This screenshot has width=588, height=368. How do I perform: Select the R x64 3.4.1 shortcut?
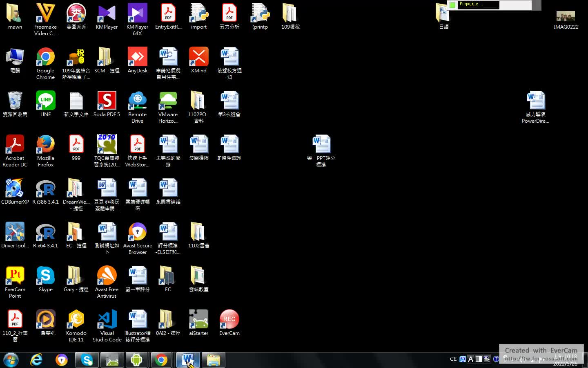pyautogui.click(x=45, y=235)
